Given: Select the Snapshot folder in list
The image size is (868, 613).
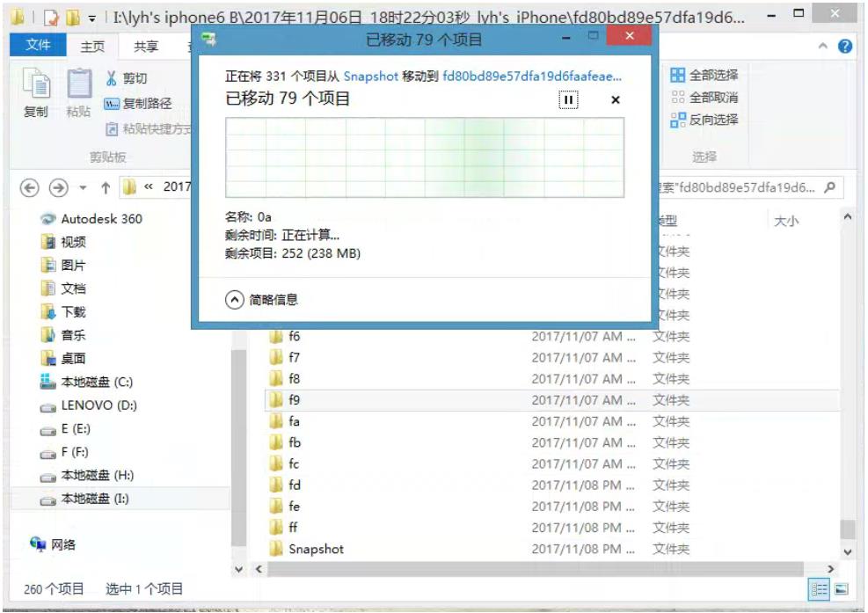Looking at the screenshot, I should pyautogui.click(x=316, y=549).
